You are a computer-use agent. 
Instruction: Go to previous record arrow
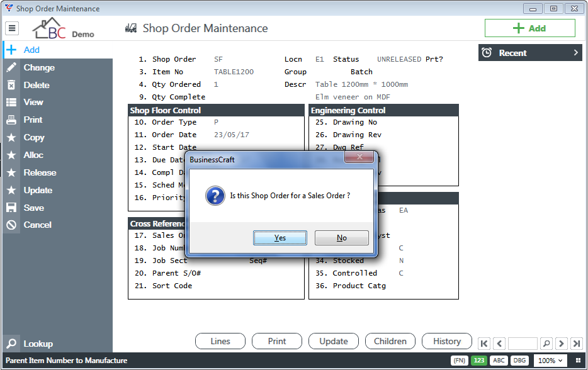(x=499, y=344)
